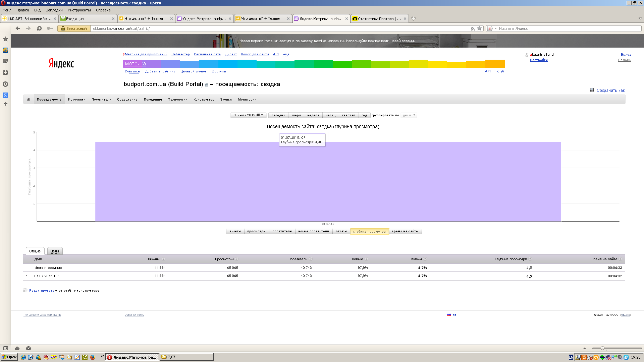Open the date picker 1 июля 2015
The image size is (644, 362).
[x=249, y=115]
